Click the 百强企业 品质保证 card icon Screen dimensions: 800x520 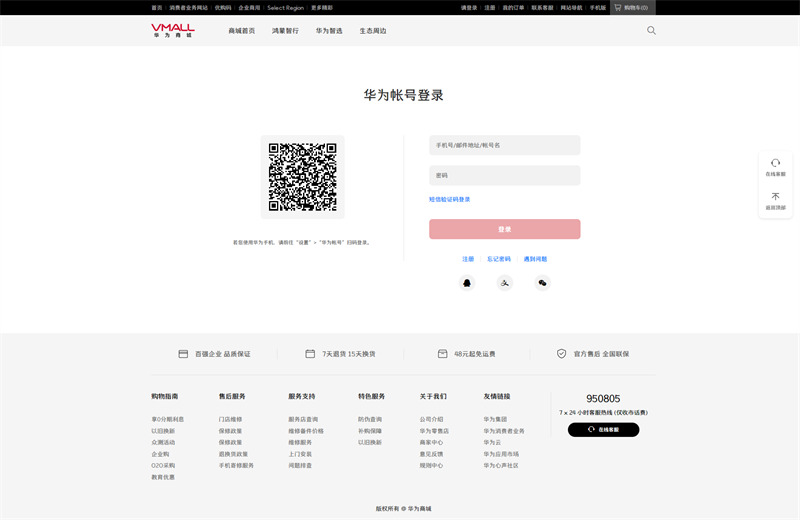[183, 354]
